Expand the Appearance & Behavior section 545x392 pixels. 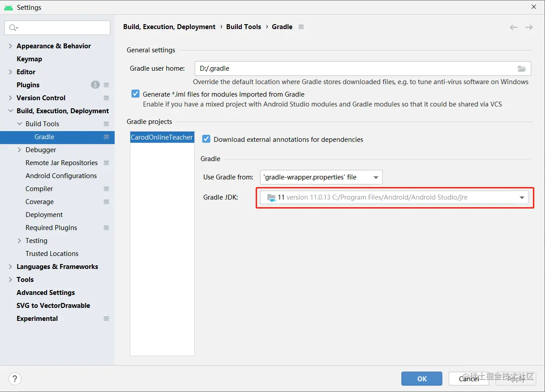pyautogui.click(x=10, y=46)
